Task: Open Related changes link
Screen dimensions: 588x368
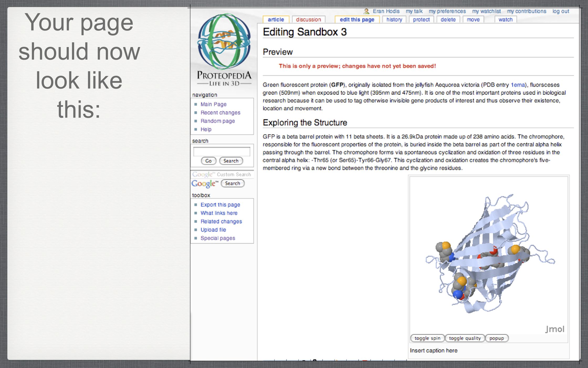Action: click(x=221, y=221)
